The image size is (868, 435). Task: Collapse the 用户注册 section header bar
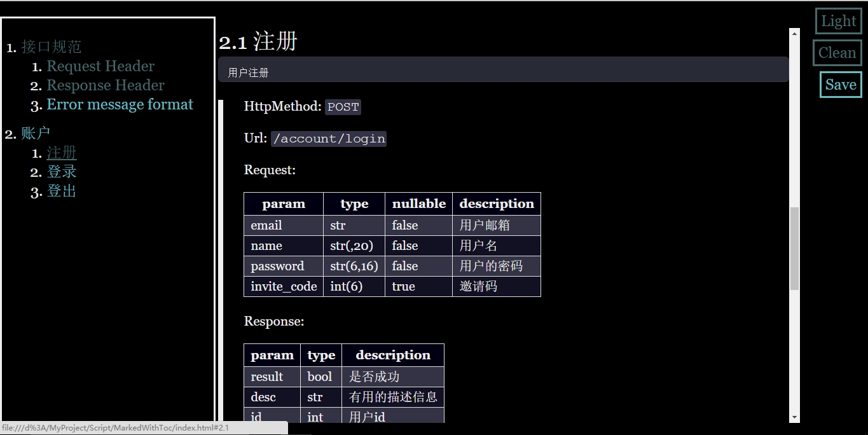click(502, 69)
